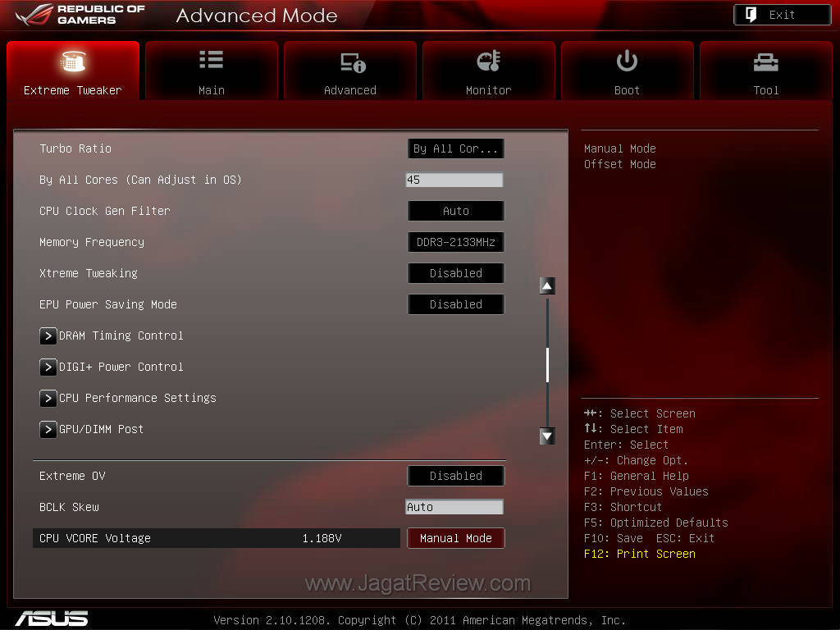Open the Advanced tab
The height and width of the screenshot is (630, 840).
click(350, 62)
